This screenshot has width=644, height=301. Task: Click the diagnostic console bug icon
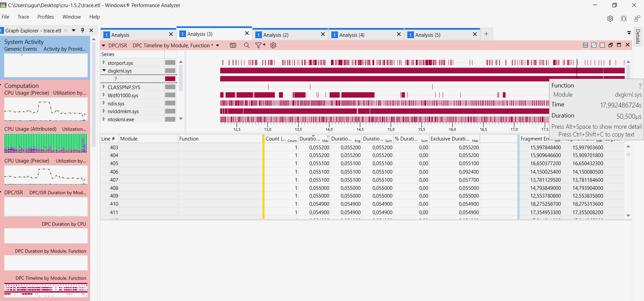pyautogui.click(x=623, y=19)
